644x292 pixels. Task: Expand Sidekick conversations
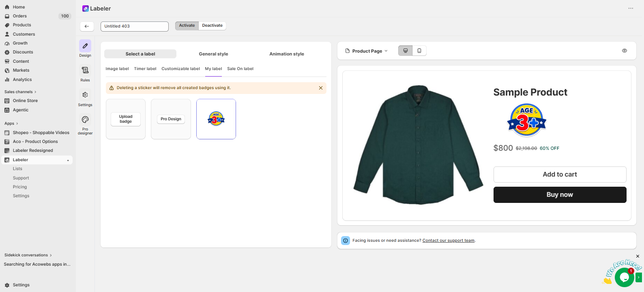(x=28, y=255)
